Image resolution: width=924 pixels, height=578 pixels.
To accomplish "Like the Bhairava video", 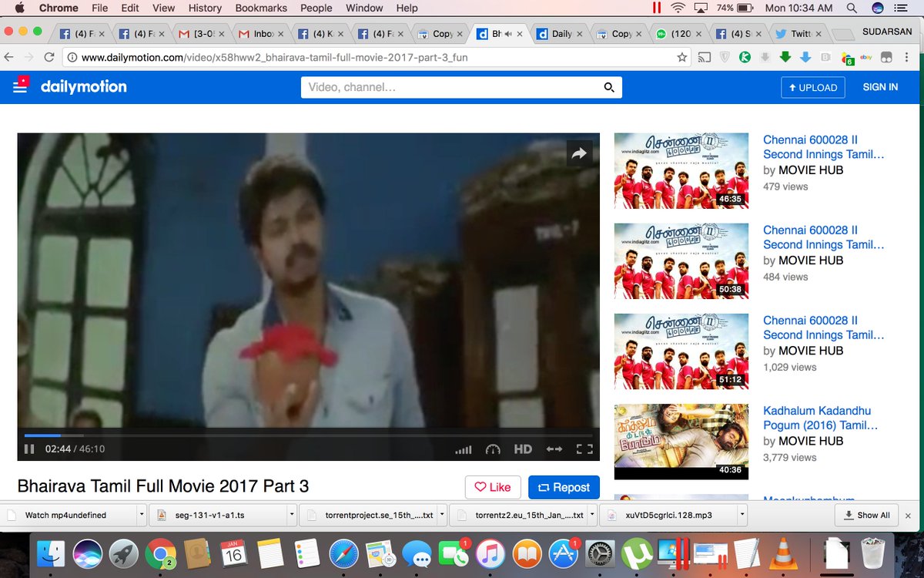I will 493,487.
